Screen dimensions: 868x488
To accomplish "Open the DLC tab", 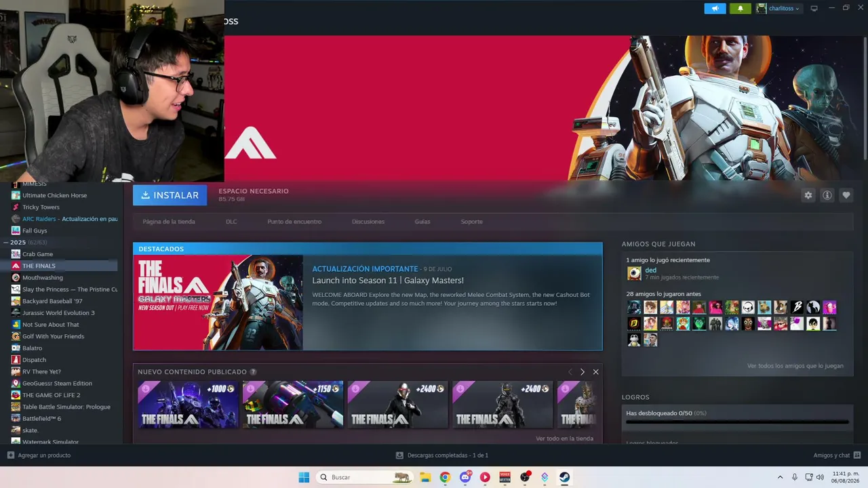I will (231, 222).
